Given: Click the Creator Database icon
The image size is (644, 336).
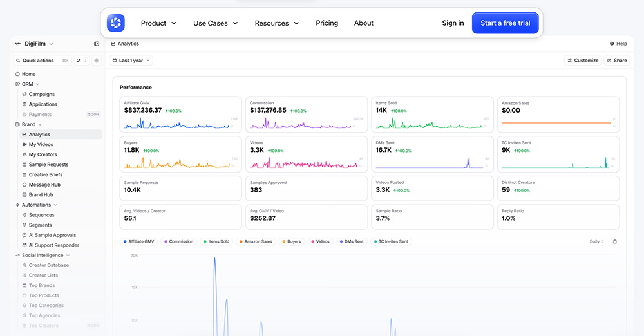Looking at the screenshot, I should (x=24, y=265).
